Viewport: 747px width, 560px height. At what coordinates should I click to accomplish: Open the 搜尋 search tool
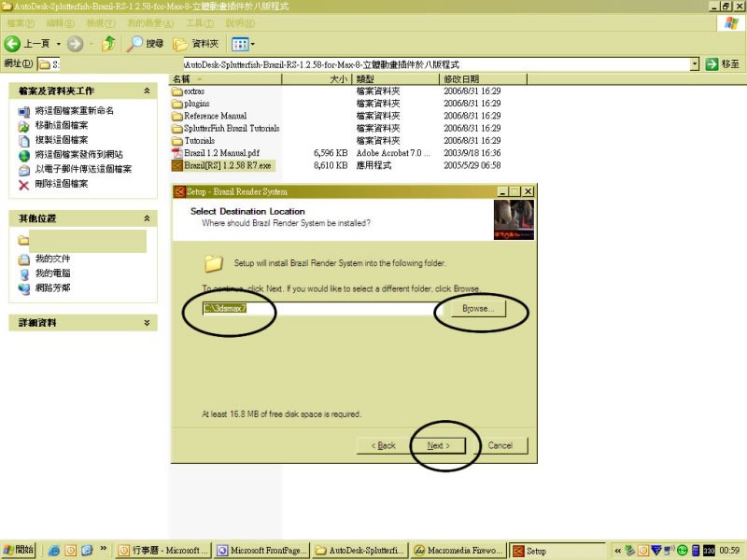pyautogui.click(x=146, y=44)
